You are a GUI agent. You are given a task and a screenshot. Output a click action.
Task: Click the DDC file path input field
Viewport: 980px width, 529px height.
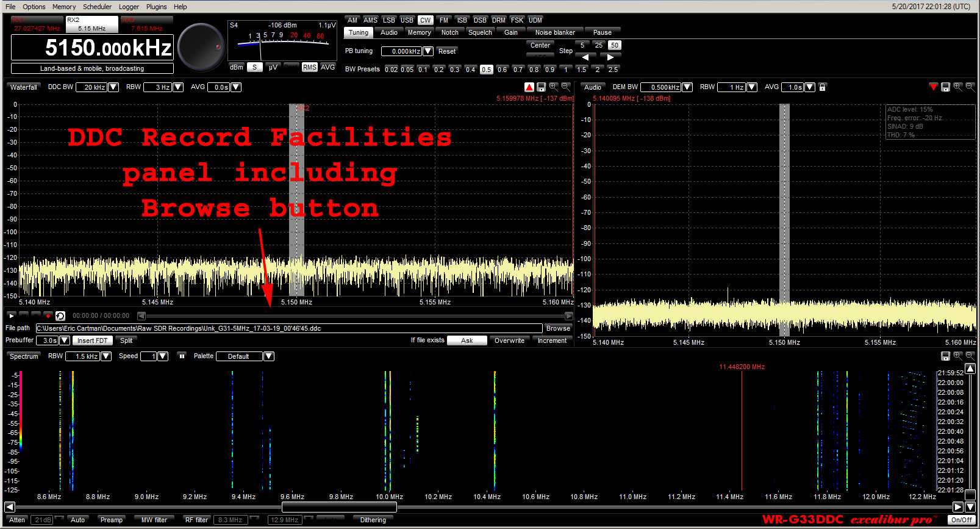[289, 328]
